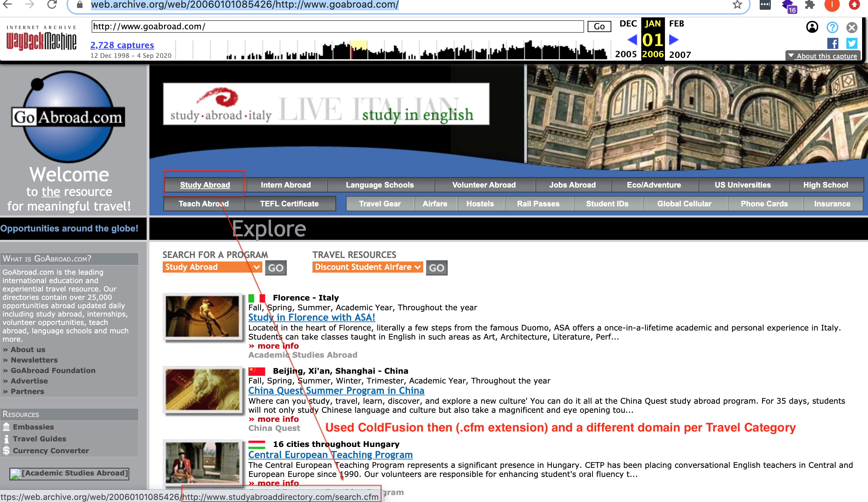Click the Travel Guides info icon
Screen dimensions: 868x502
click(x=6, y=439)
